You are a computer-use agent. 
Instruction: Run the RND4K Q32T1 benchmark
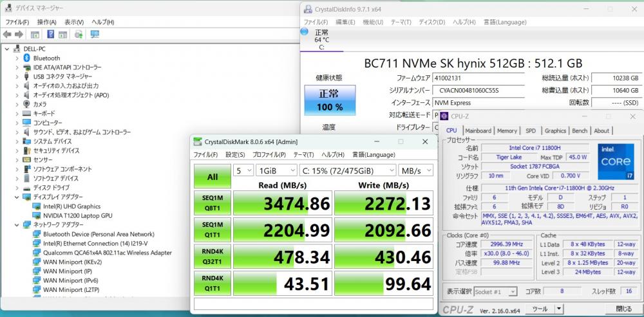click(213, 257)
